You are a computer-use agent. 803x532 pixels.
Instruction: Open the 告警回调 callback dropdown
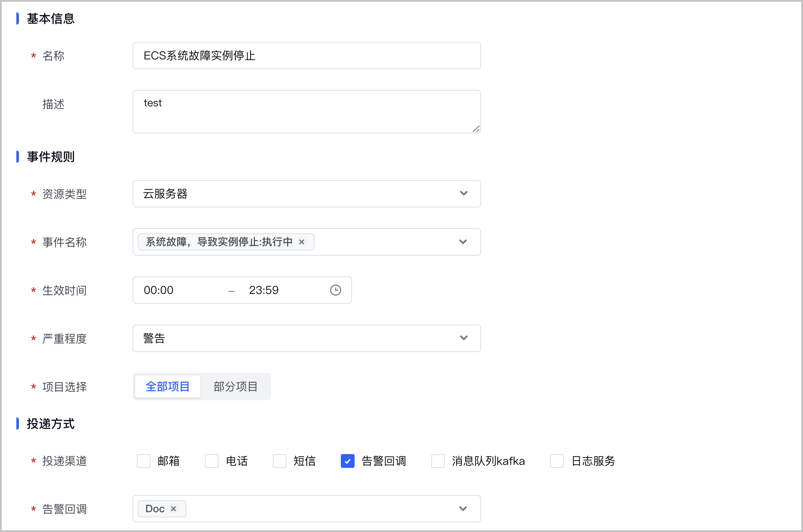click(306, 509)
